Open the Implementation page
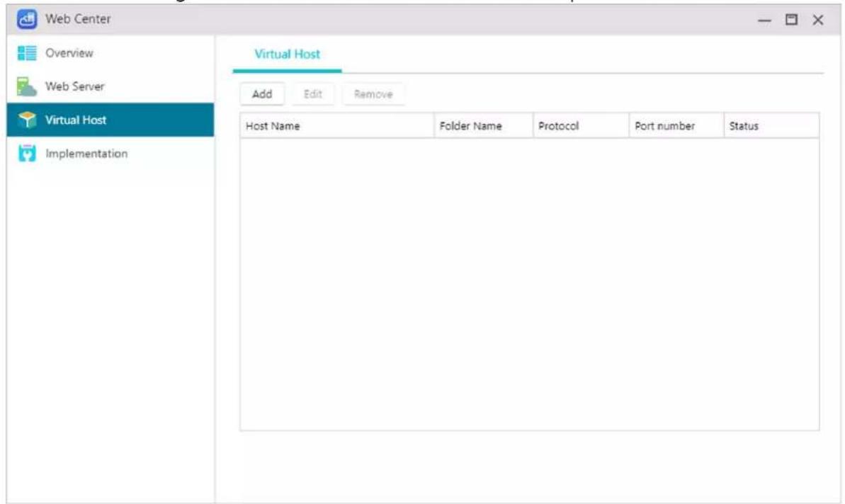Viewport: 845px width, 504px height. 110,154
